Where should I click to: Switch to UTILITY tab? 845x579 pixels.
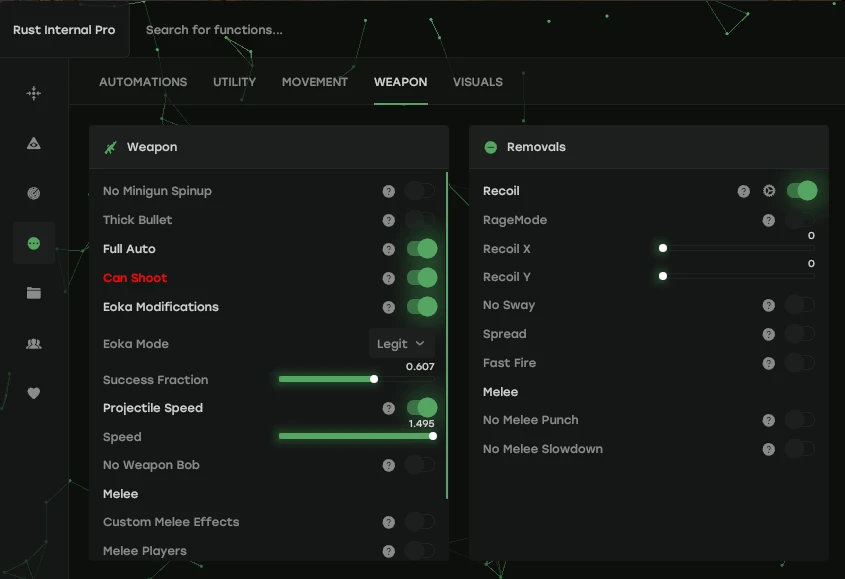pyautogui.click(x=234, y=82)
